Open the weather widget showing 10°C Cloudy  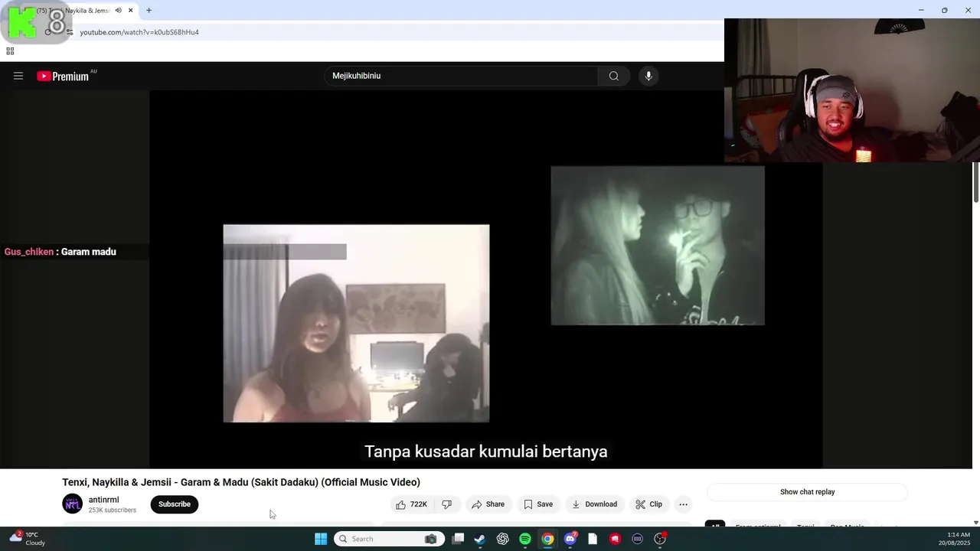pos(27,539)
